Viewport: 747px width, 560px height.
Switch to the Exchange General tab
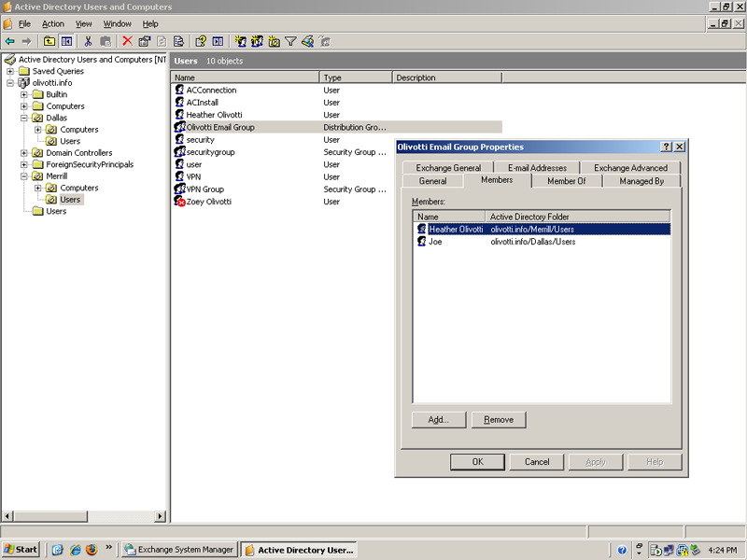tap(448, 168)
